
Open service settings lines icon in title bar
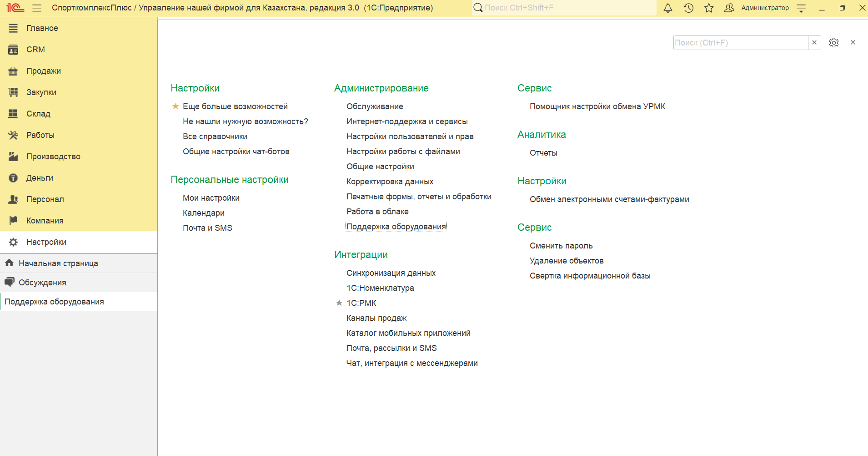(801, 8)
